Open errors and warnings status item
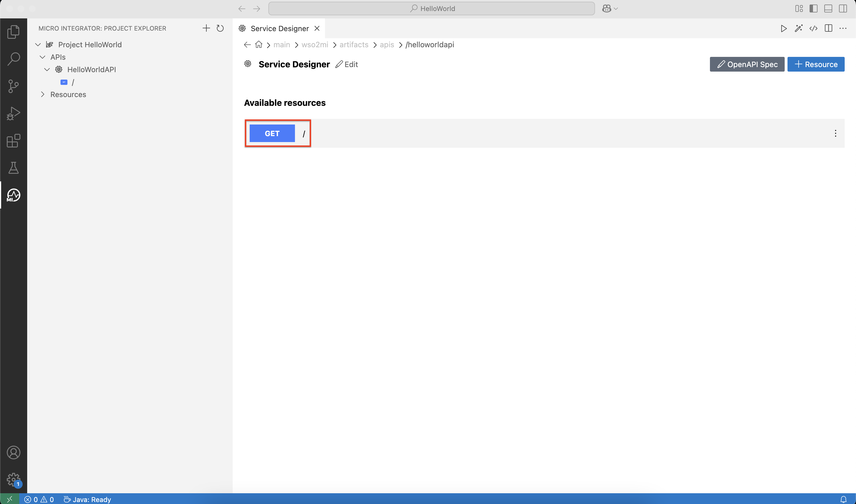 tap(39, 499)
